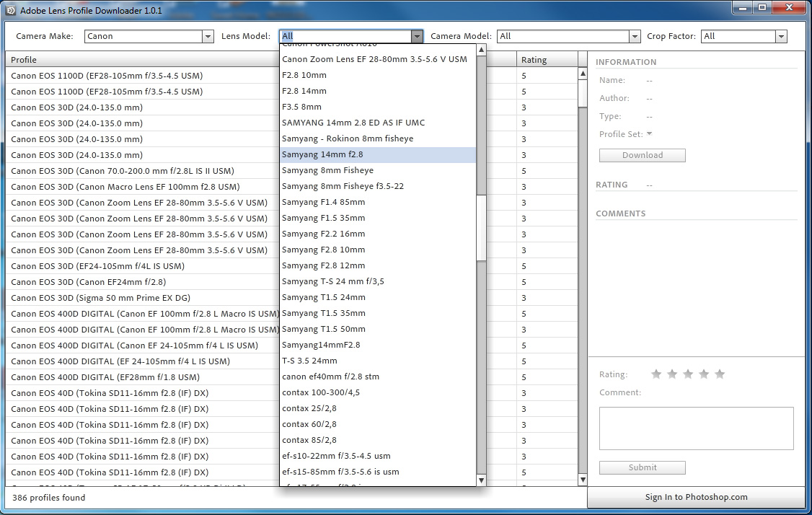Click the Adobe Lens Profile Downloader title icon
The height and width of the screenshot is (515, 812).
pyautogui.click(x=11, y=10)
